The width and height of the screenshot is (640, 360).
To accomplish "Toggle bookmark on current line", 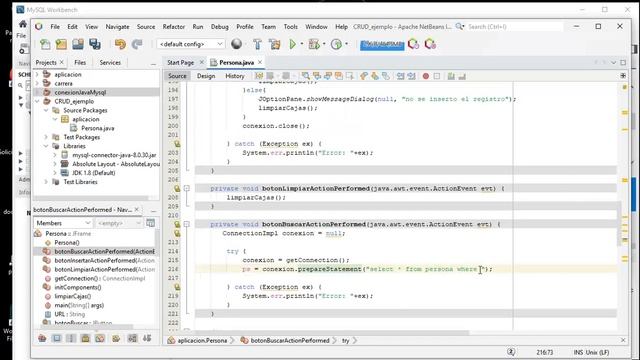I will tap(386, 76).
